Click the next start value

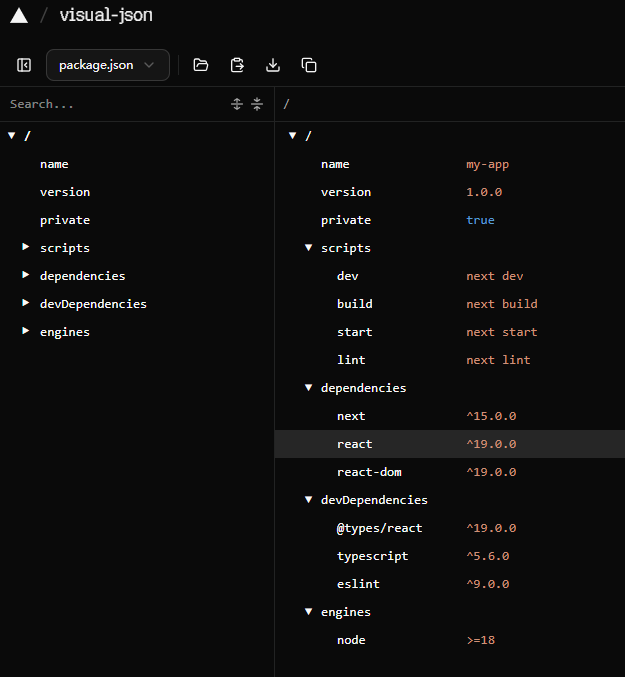coord(502,332)
